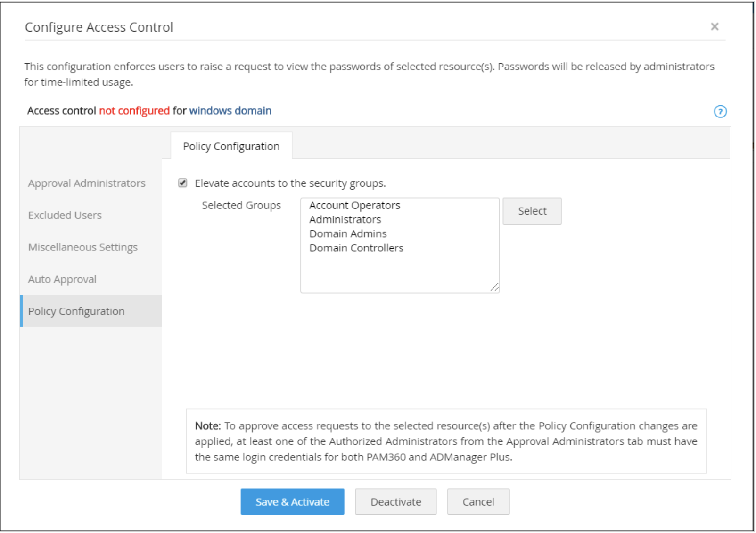Click the Save & Activate button
This screenshot has width=756, height=533.
point(292,501)
